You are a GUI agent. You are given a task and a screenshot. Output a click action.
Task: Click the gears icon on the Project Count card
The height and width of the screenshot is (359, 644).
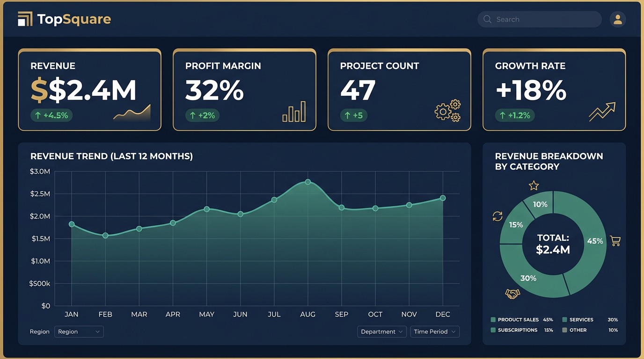[x=447, y=111]
